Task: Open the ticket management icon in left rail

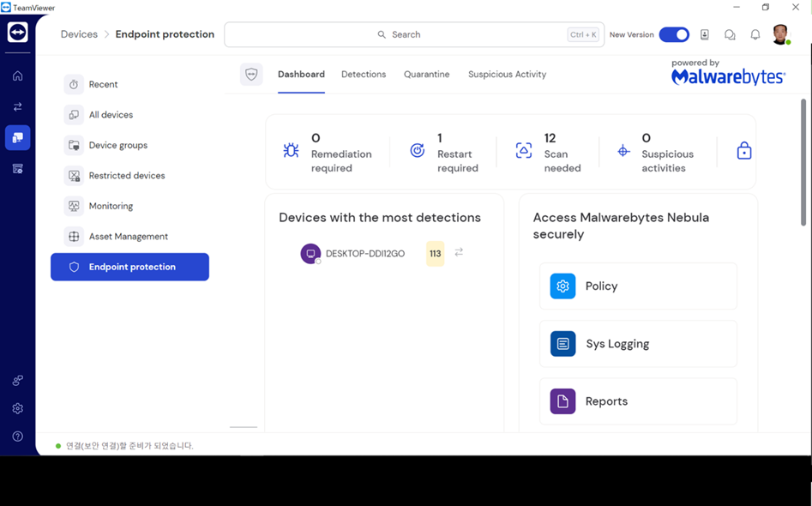Action: point(18,169)
